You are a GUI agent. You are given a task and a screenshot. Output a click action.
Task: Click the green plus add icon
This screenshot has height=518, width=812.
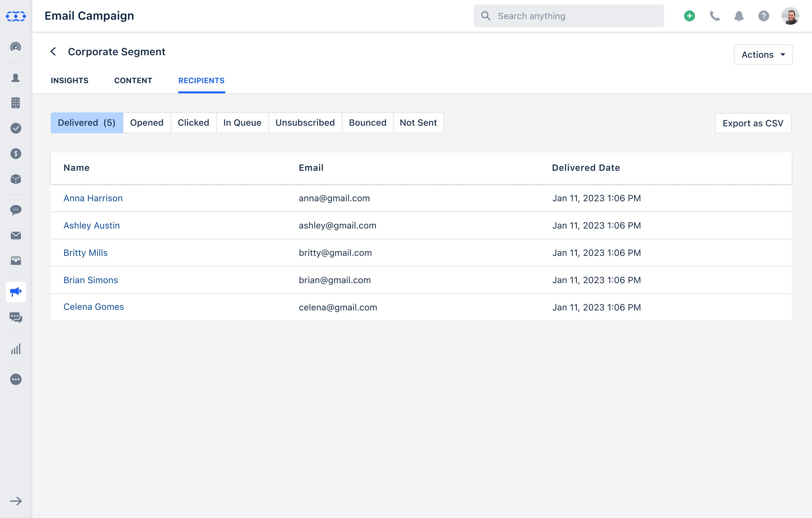click(x=689, y=16)
